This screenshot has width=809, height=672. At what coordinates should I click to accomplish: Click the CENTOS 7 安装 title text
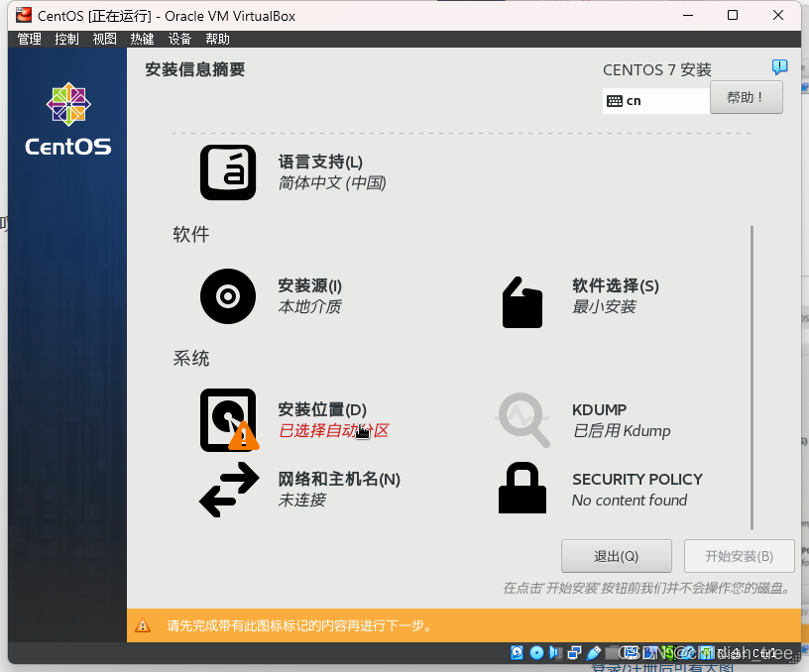tap(656, 70)
